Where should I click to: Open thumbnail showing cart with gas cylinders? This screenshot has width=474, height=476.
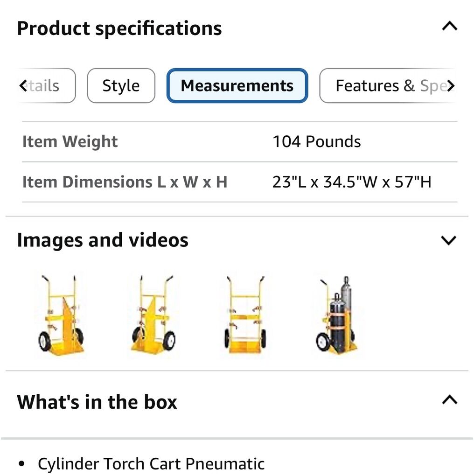tap(337, 315)
